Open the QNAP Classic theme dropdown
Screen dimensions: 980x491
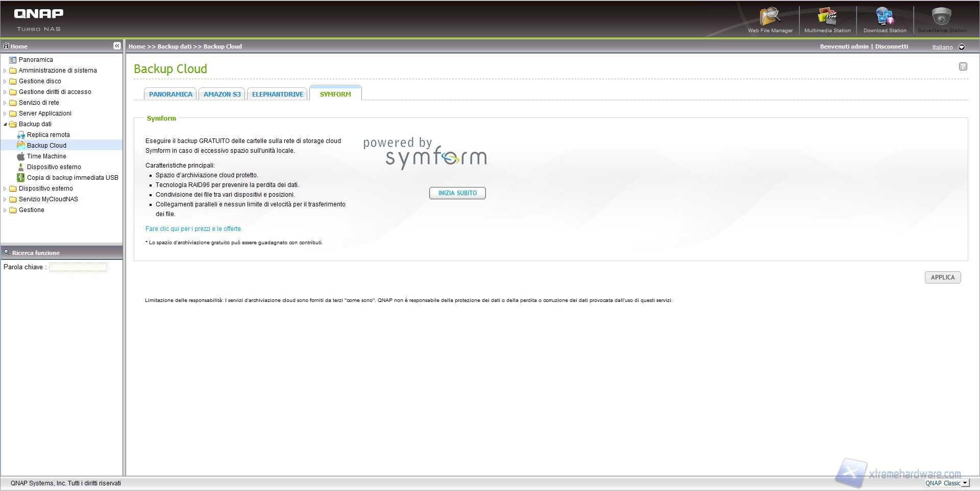(x=965, y=483)
